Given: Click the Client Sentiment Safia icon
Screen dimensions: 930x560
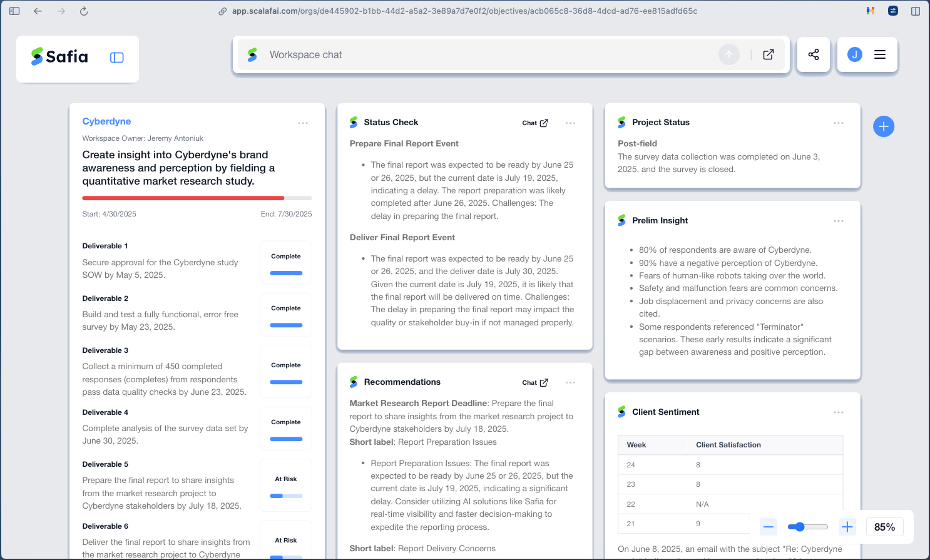Looking at the screenshot, I should click(x=621, y=412).
